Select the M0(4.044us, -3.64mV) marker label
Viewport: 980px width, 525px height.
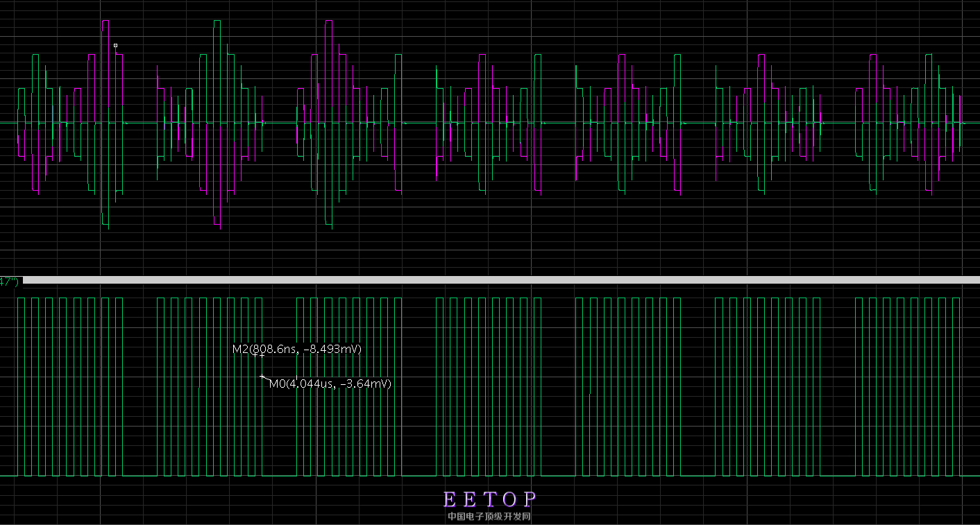(x=330, y=384)
